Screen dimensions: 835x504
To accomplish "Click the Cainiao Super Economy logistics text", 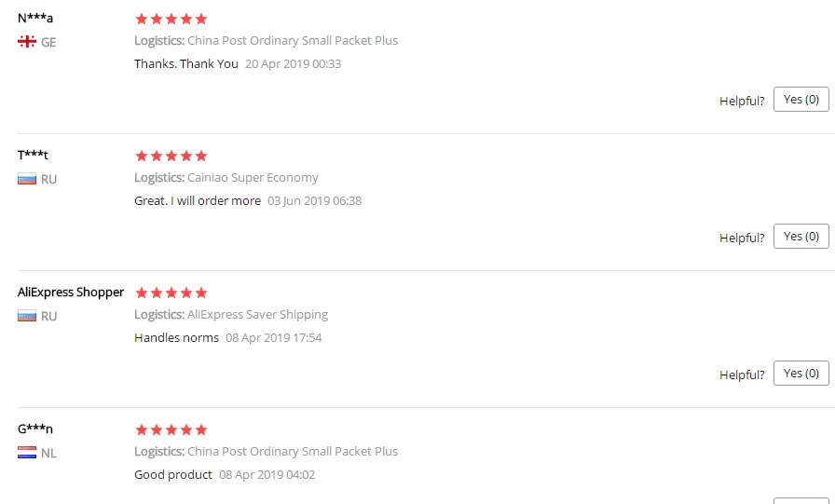I will coord(253,178).
